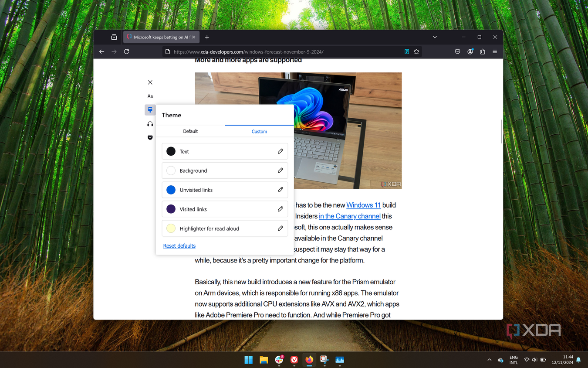The image size is (588, 368).
Task: Click the page info icon in the address bar
Action: click(x=167, y=51)
